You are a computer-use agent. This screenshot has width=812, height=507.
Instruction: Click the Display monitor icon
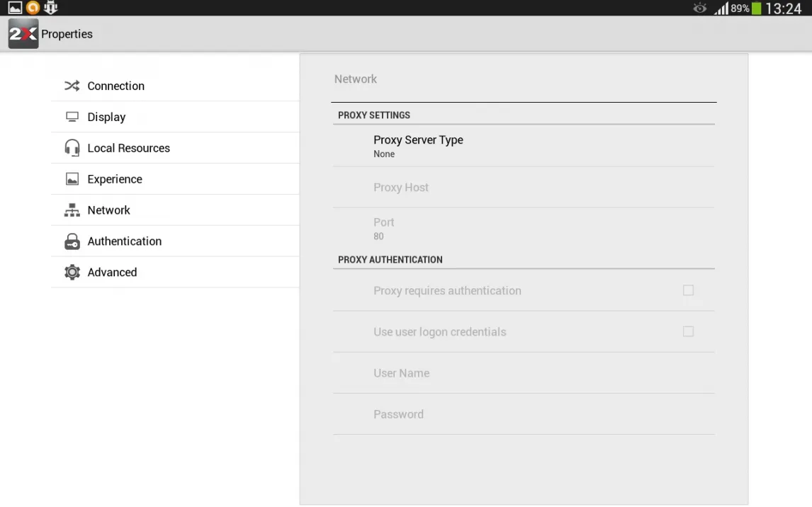click(72, 117)
